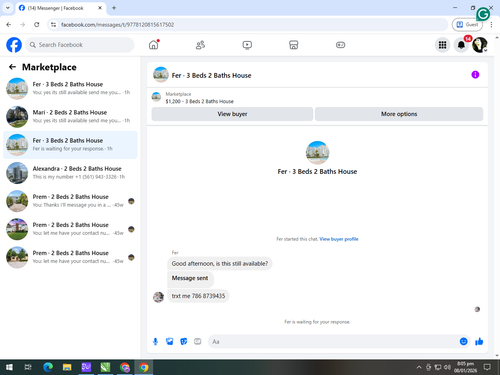Open the emoji picker in message box

pyautogui.click(x=463, y=341)
